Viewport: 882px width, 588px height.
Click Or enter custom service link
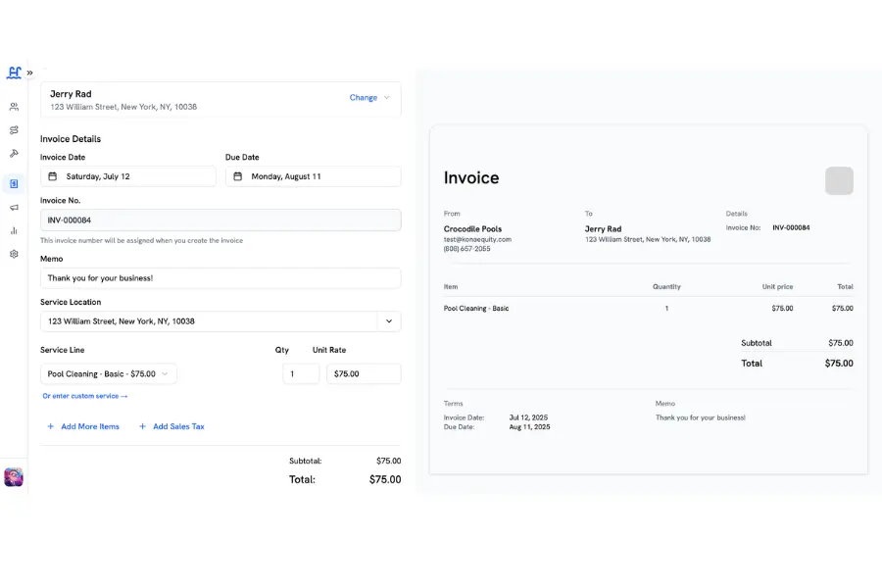[x=85, y=396]
